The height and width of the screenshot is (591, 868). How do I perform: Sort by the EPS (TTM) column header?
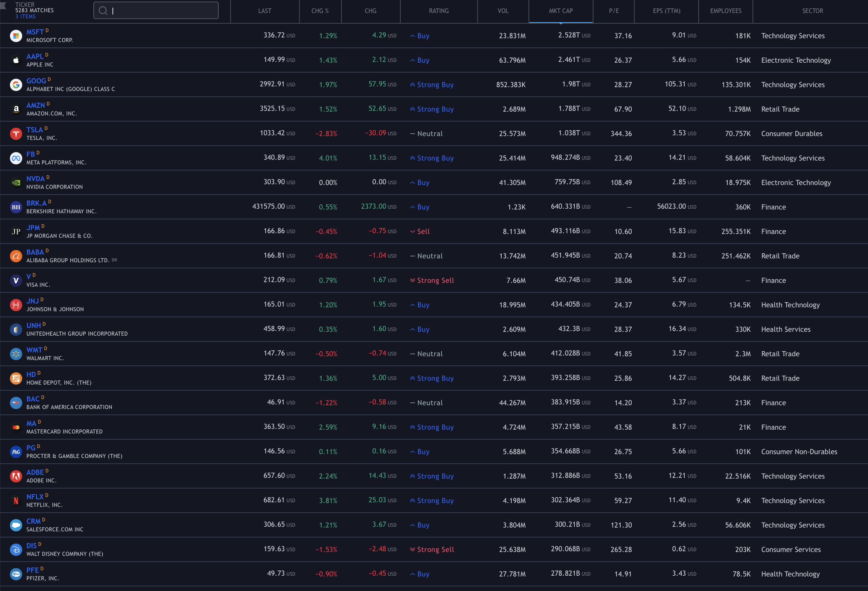point(666,11)
